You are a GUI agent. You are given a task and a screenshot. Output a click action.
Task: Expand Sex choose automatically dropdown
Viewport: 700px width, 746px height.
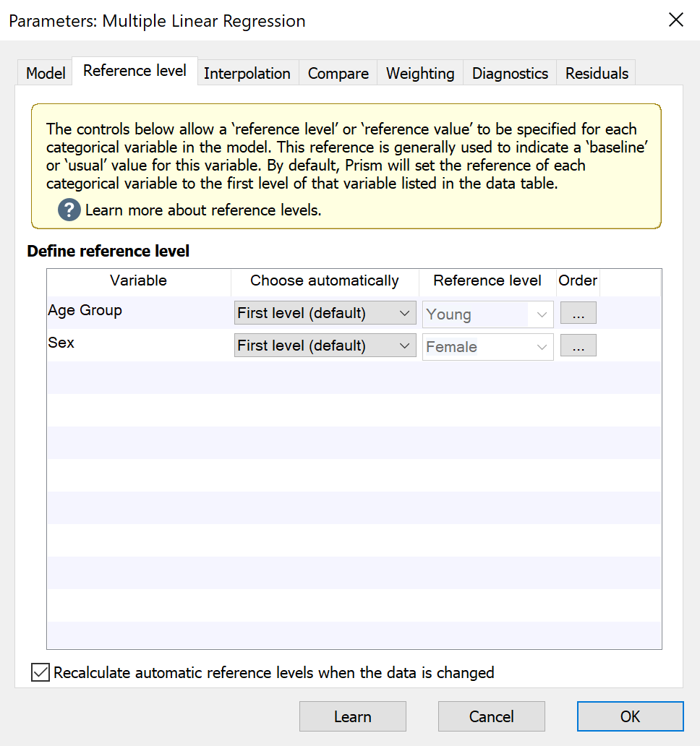pos(325,346)
